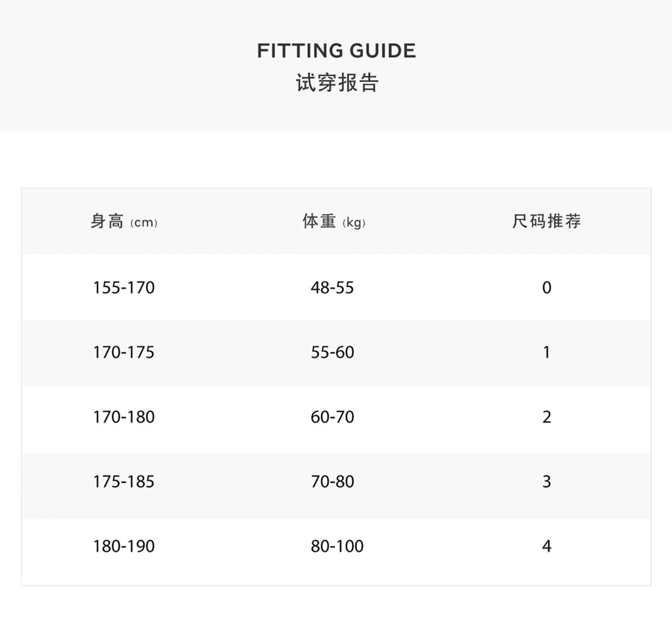Viewport: 672px width, 627px height.
Task: Choose size recommendation 4
Action: pos(547,546)
